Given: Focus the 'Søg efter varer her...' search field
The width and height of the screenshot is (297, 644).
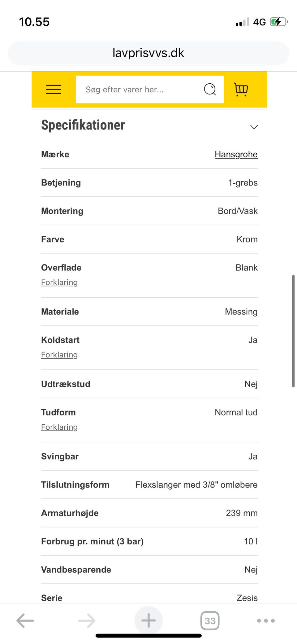Looking at the screenshot, I should 139,89.
